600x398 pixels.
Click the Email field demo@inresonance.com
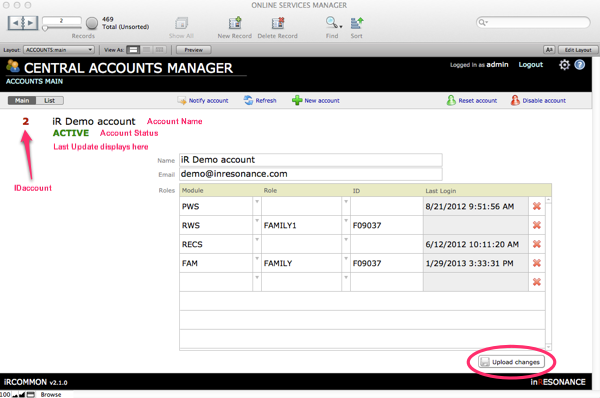pos(311,174)
